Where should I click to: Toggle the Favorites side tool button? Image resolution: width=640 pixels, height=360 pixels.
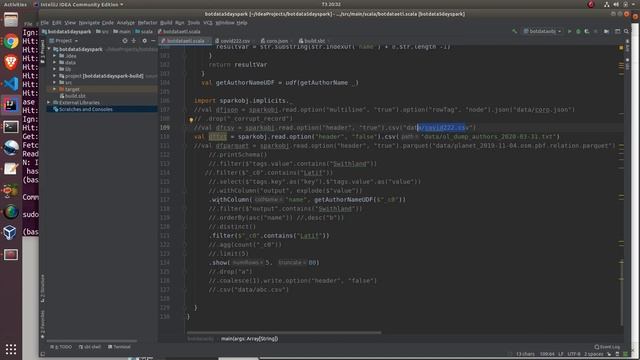(42, 324)
